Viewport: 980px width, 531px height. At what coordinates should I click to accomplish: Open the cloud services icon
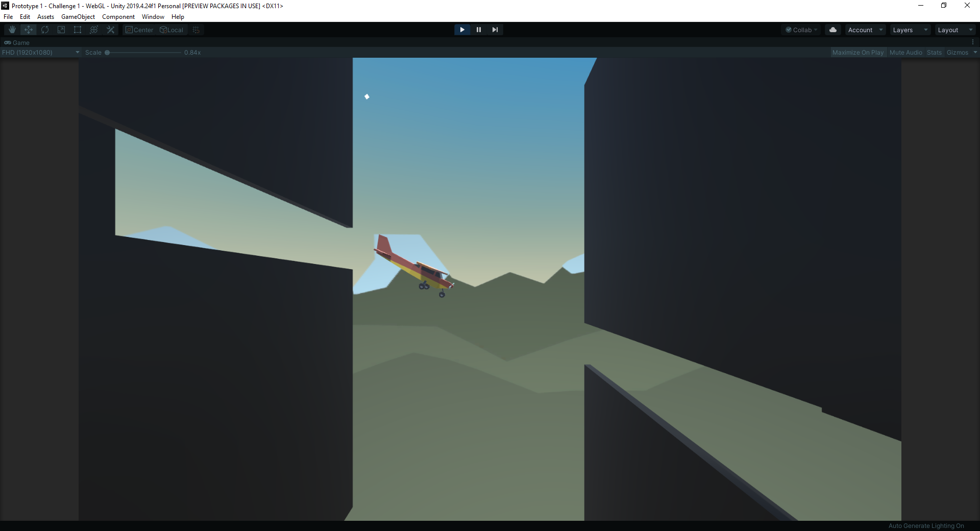(833, 30)
